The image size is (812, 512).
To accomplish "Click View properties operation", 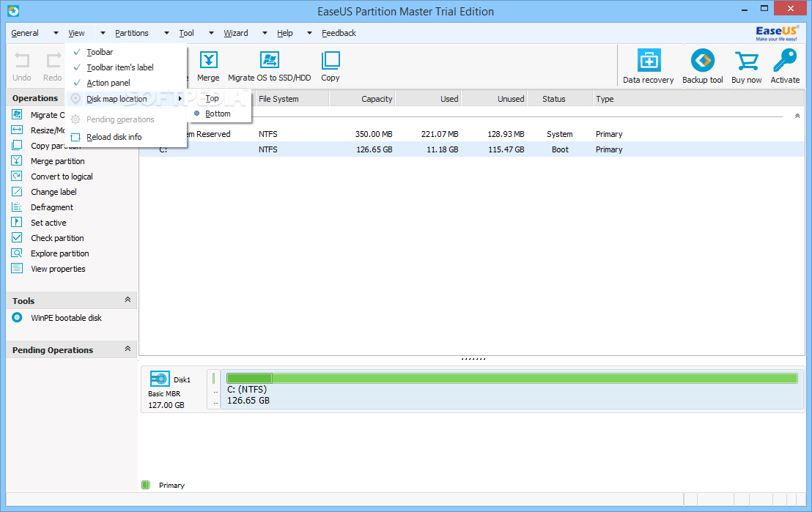I will [x=58, y=269].
